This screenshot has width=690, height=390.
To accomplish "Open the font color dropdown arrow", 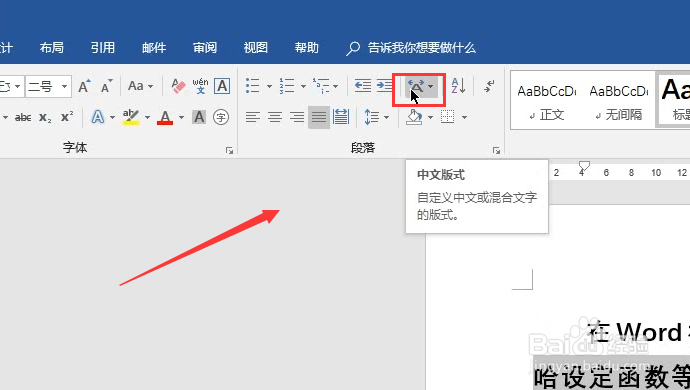I will [181, 118].
